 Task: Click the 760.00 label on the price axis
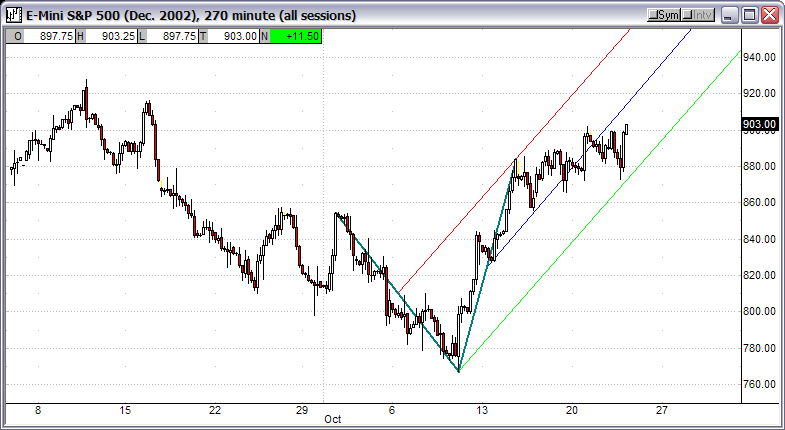click(760, 384)
